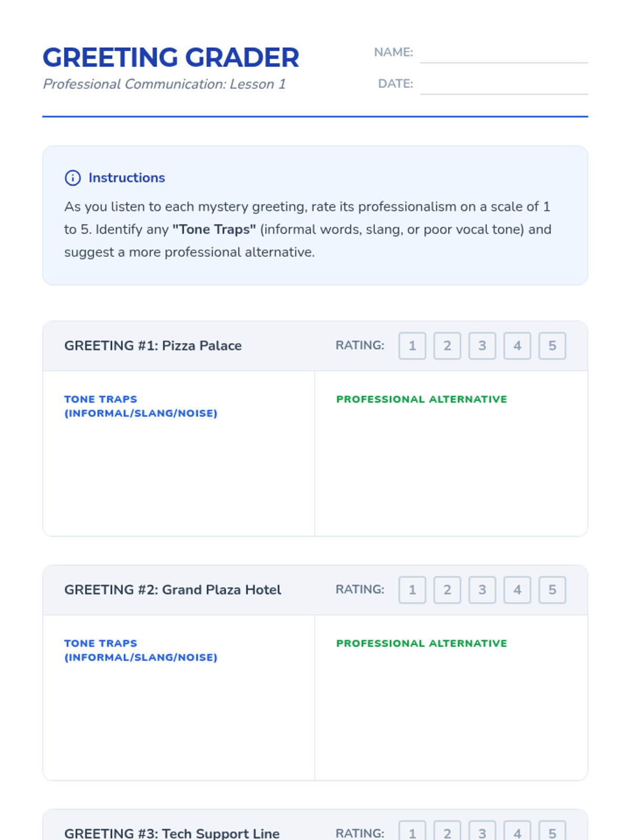
Task: Click the GREETING GRADER title heading
Action: [x=171, y=57]
